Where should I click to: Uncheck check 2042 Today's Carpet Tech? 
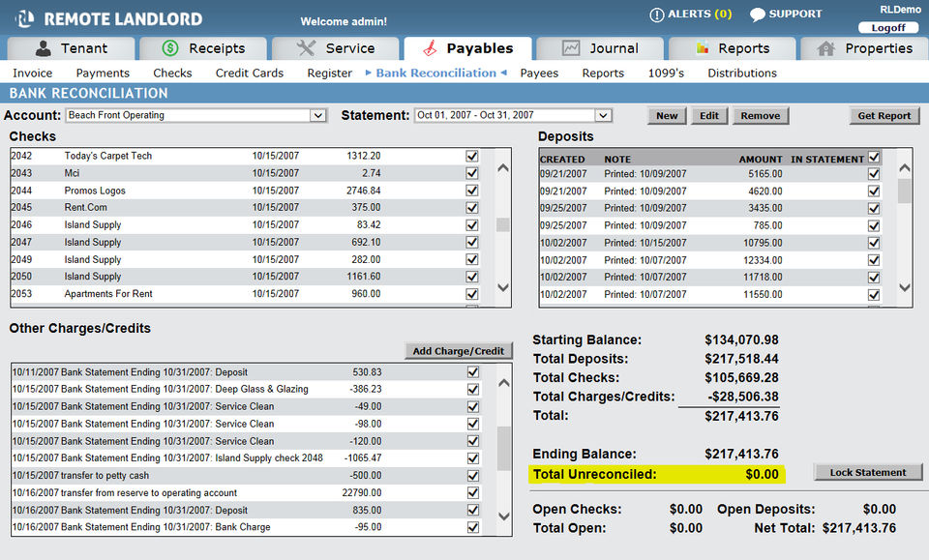472,156
